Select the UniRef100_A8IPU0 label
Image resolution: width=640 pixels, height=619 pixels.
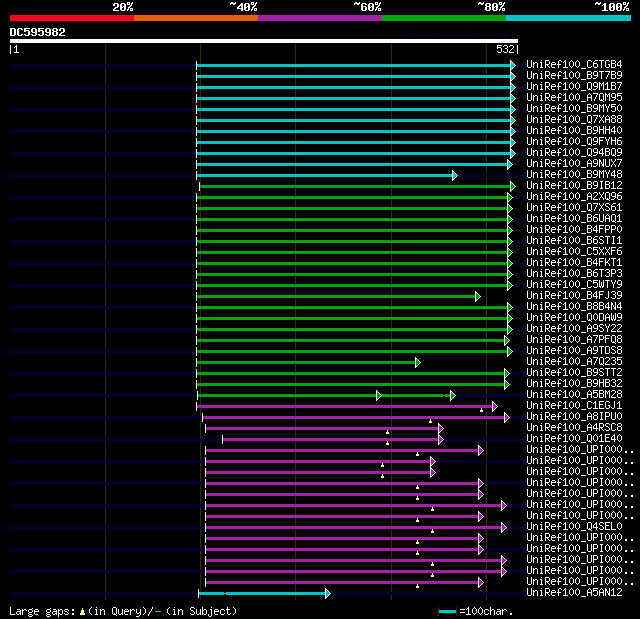(574, 417)
